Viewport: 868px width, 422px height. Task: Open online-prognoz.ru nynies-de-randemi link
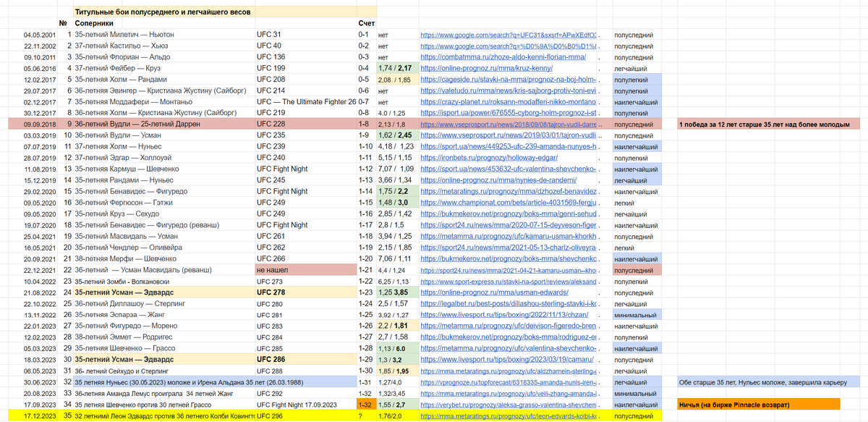pyautogui.click(x=498, y=180)
